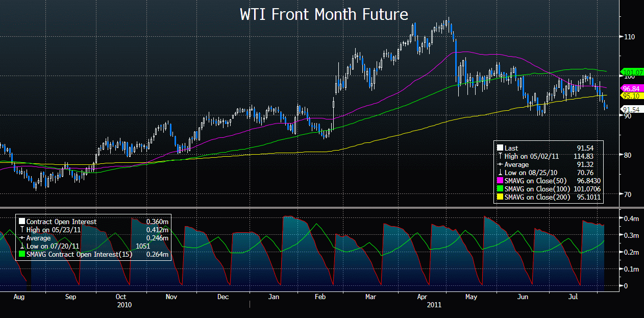Image resolution: width=644 pixels, height=318 pixels.
Task: Click the Low on 07/20/11 open interest marker
Action: tap(22, 247)
